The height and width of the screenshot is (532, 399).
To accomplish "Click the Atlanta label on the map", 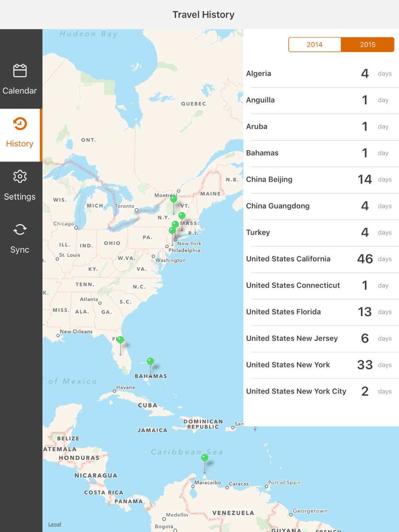I will pyautogui.click(x=89, y=299).
